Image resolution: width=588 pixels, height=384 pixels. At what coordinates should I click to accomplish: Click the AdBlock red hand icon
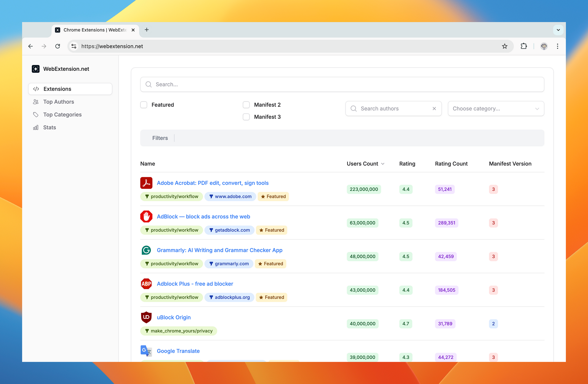pyautogui.click(x=146, y=216)
